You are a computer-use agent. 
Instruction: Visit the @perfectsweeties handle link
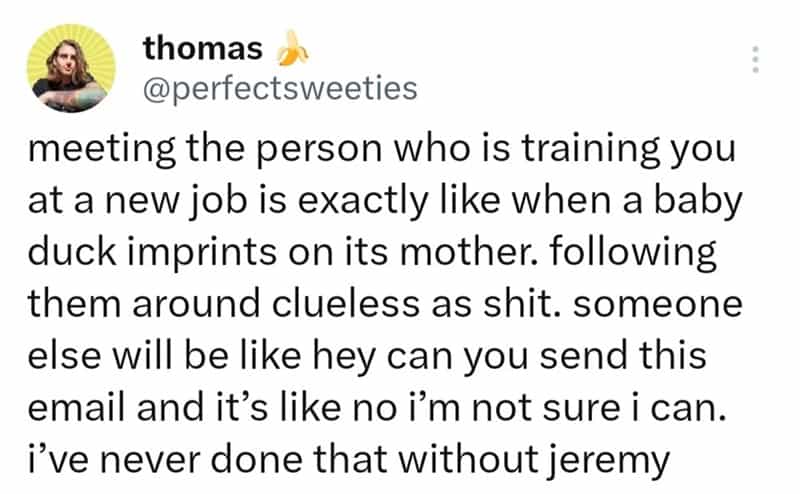pyautogui.click(x=279, y=88)
